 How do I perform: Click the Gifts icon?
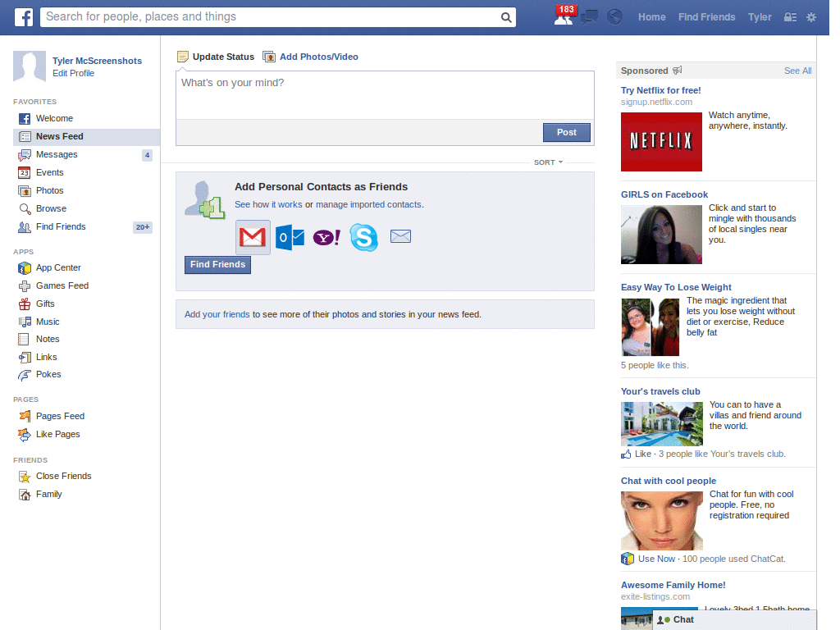[25, 304]
